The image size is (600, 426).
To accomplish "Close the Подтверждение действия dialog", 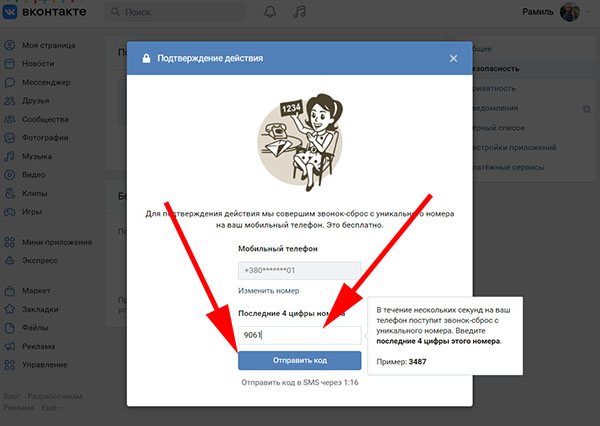I will point(453,59).
